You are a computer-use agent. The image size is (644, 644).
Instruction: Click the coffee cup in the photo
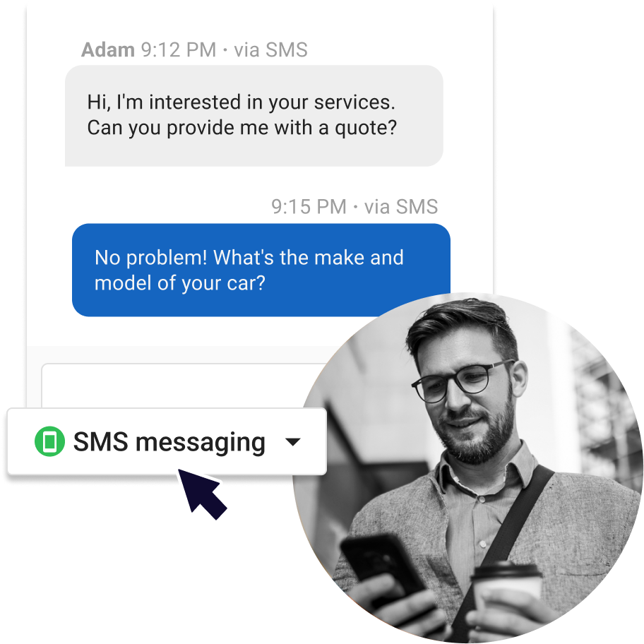[x=506, y=592]
